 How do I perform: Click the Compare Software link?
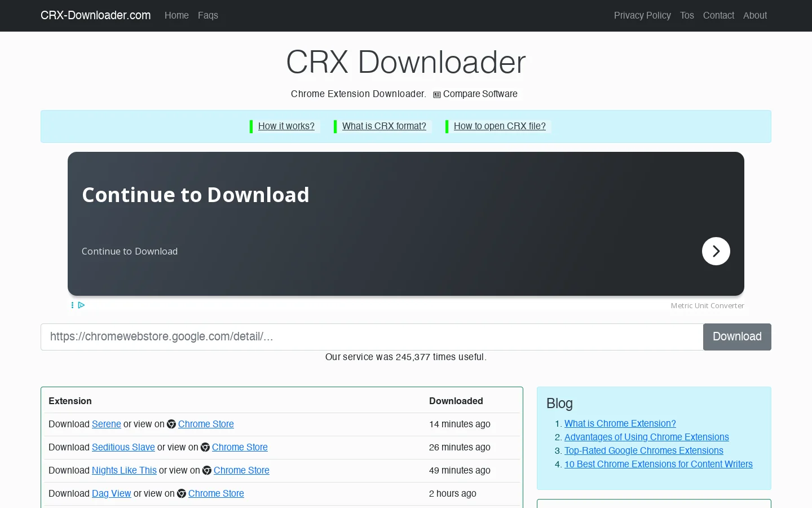pyautogui.click(x=480, y=94)
